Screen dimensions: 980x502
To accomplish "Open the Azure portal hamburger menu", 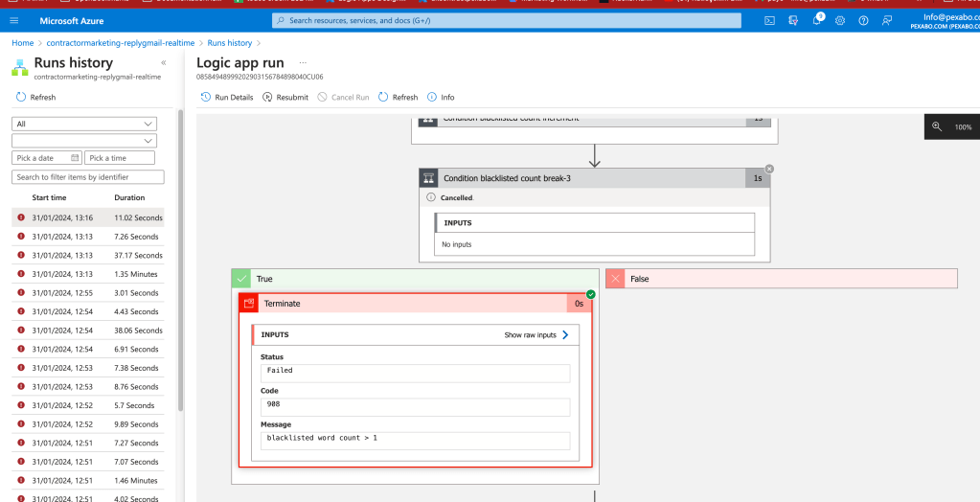I will [14, 21].
